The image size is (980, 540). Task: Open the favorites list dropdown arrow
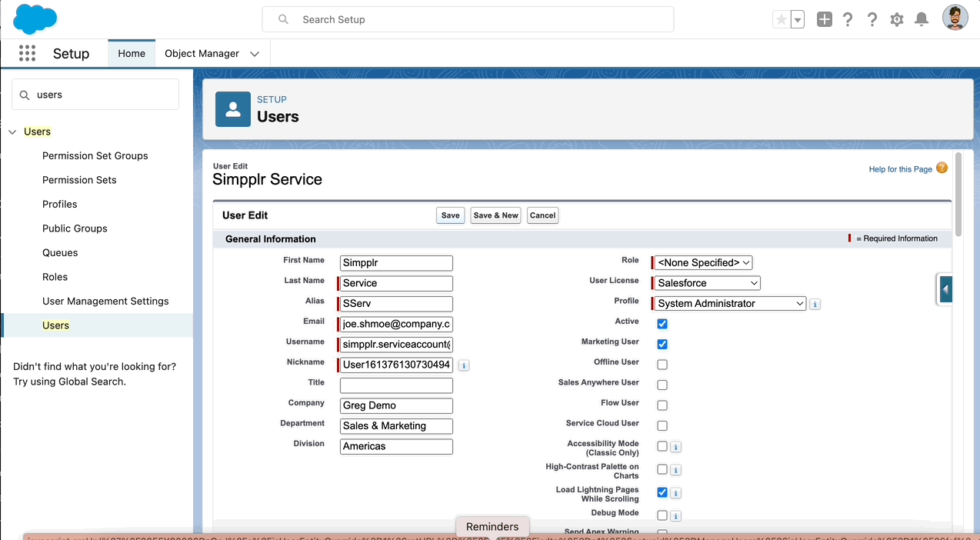(798, 20)
